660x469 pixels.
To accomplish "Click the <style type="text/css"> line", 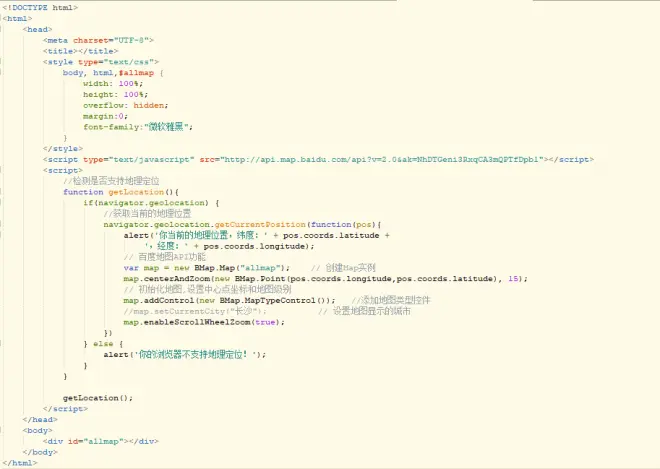I will (x=101, y=62).
